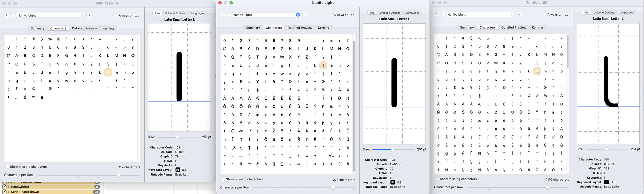Click the US keyboard layout icon in middle window

[x=393, y=182]
